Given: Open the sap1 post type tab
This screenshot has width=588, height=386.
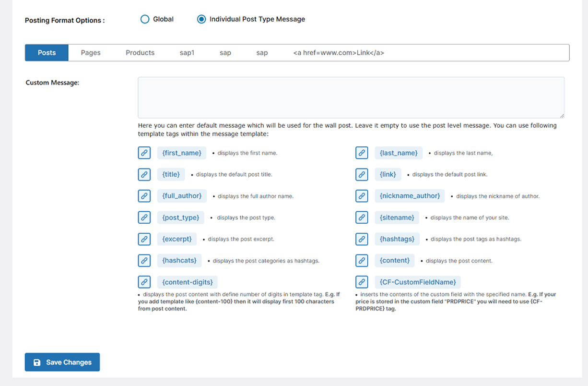Looking at the screenshot, I should tap(187, 52).
